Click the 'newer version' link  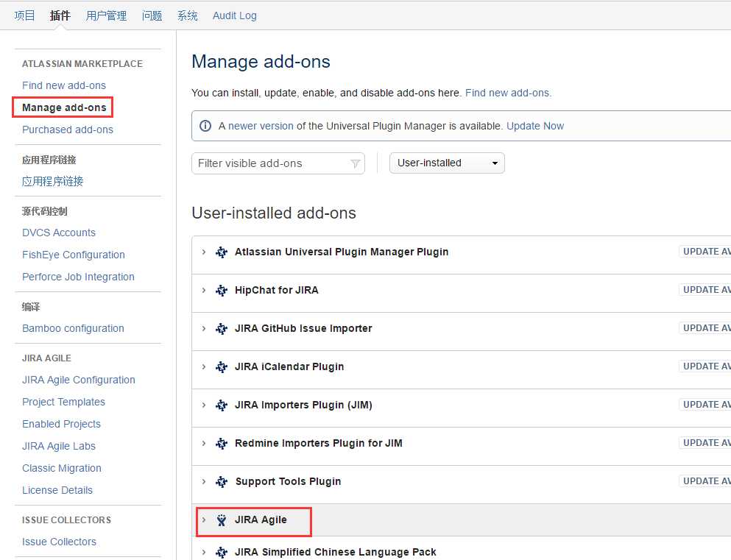(x=261, y=126)
